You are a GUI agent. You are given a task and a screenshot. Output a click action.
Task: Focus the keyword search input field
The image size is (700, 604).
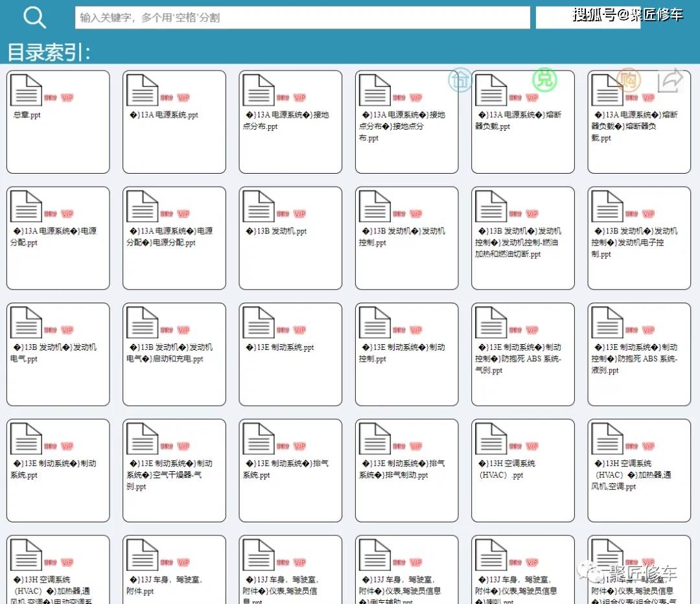click(302, 17)
